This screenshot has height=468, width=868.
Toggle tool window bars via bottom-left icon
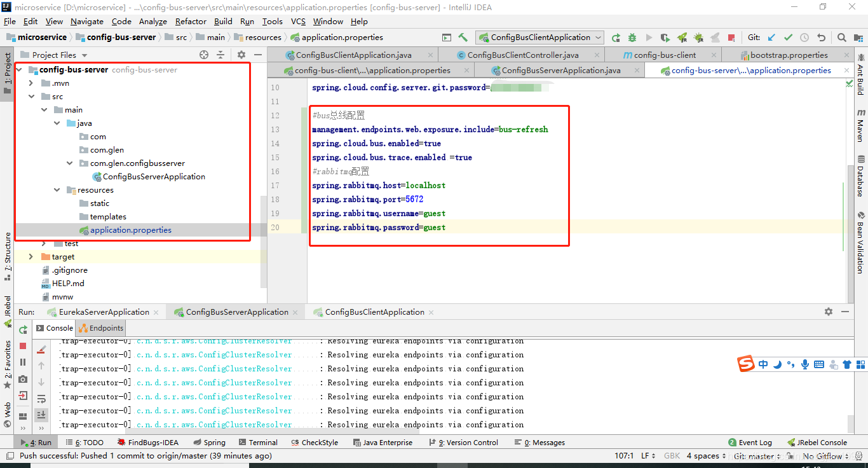[10, 456]
